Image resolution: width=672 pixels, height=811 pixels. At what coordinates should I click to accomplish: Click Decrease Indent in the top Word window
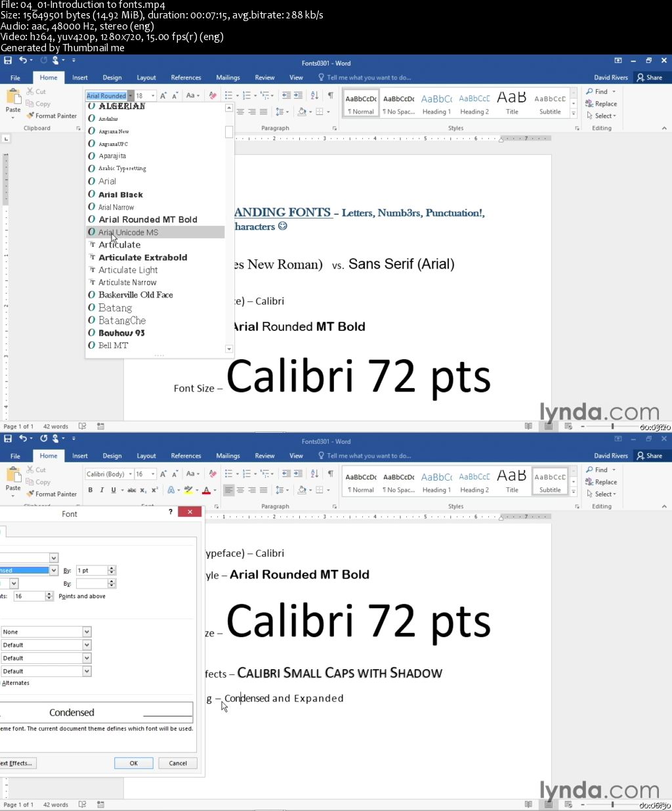[x=286, y=96]
